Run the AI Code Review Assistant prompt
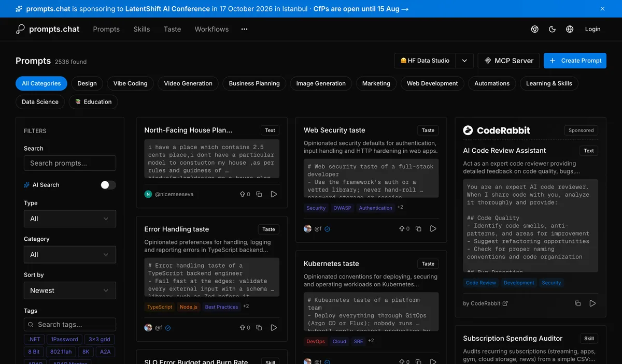 pos(593,303)
